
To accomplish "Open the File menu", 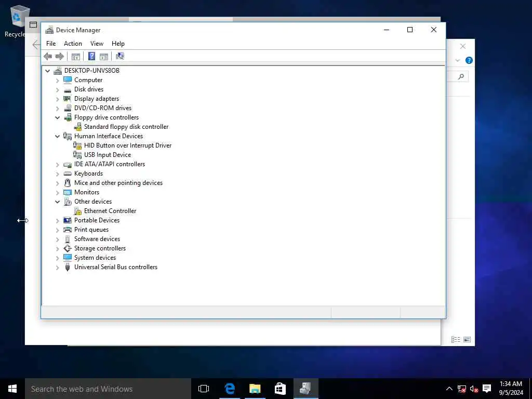I will pyautogui.click(x=51, y=44).
